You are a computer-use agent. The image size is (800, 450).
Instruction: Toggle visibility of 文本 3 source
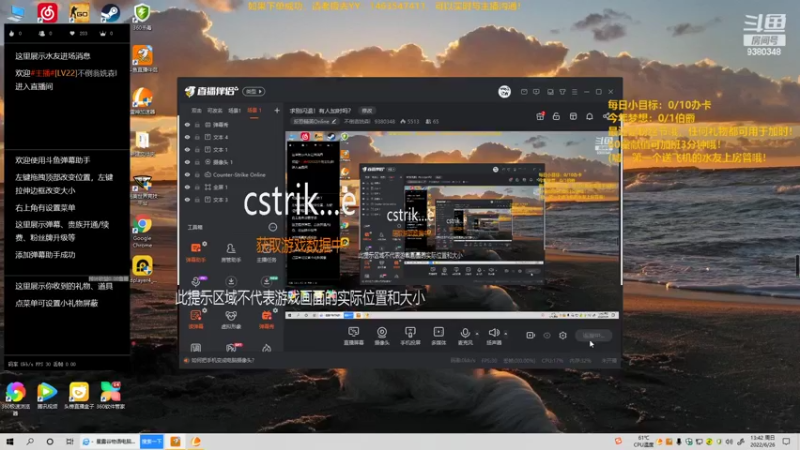click(187, 199)
